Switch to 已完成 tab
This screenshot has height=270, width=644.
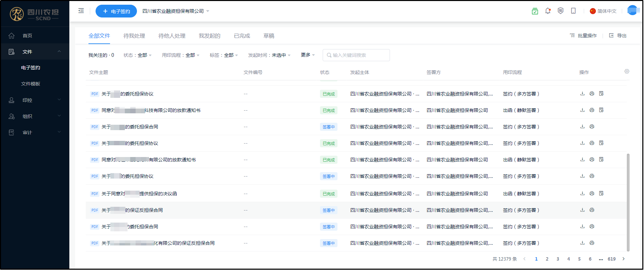242,36
